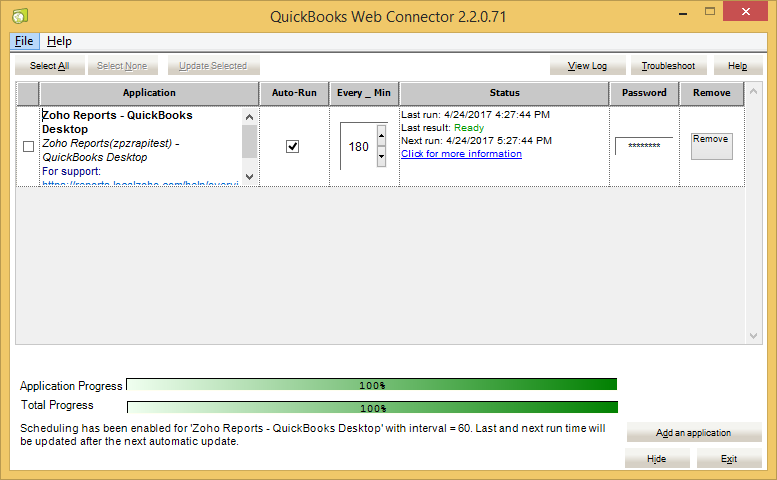Open the File menu
The image size is (777, 480).
pos(24,41)
